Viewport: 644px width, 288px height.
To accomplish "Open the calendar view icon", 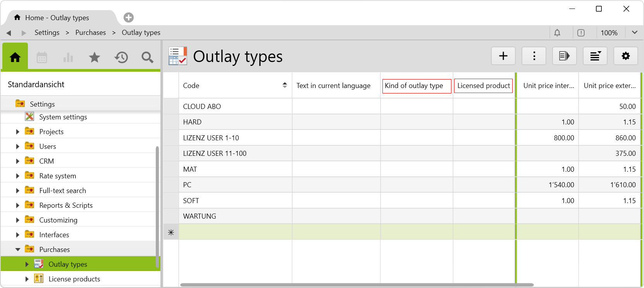I will point(42,58).
